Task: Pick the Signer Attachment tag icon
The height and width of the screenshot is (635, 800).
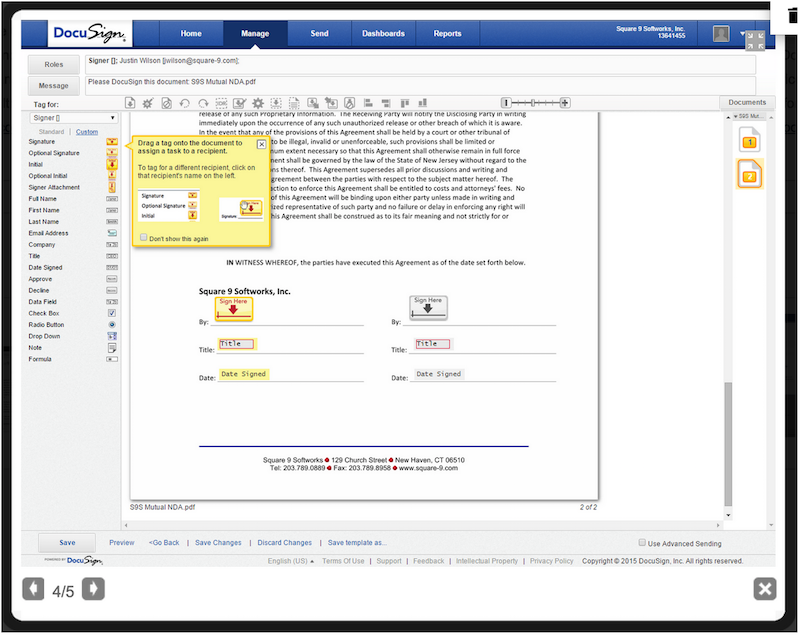Action: (112, 187)
